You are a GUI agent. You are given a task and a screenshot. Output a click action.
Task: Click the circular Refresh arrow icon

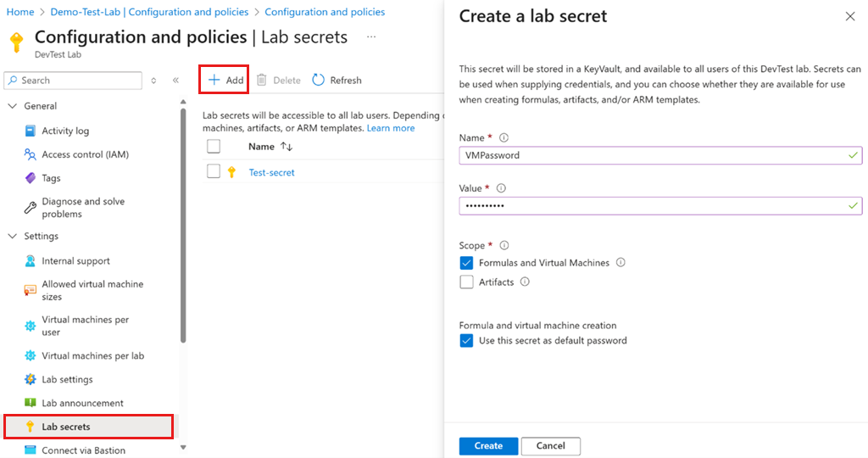pos(319,80)
